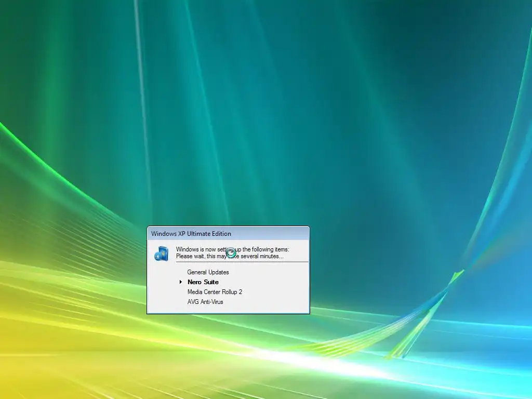Click 'Windows is now setting up the following items' text

coord(232,249)
